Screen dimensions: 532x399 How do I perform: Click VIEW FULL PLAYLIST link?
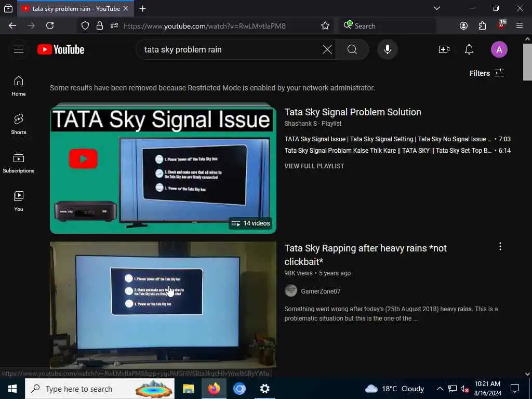tap(314, 166)
